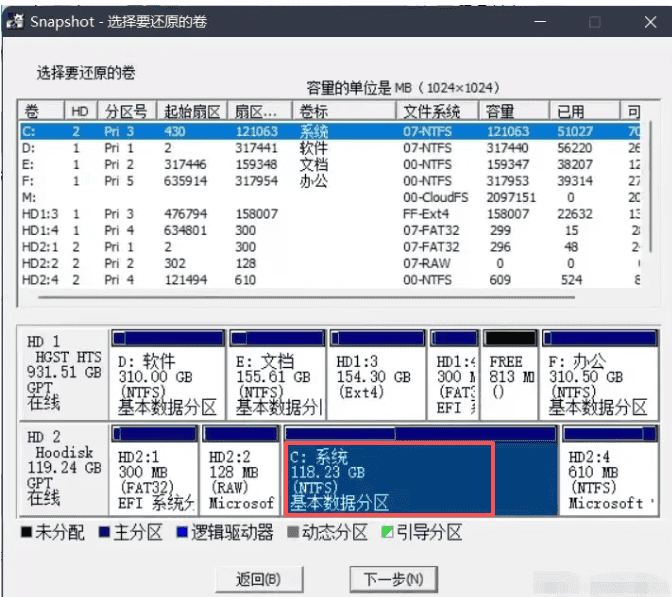Click the volume list horizontal scrollbar
Viewport: 672px width, 597px height.
point(306,297)
